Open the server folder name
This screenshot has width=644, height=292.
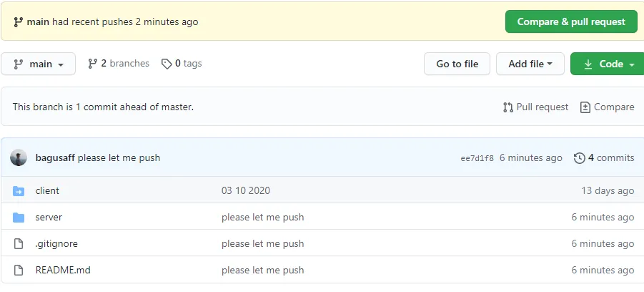click(49, 218)
